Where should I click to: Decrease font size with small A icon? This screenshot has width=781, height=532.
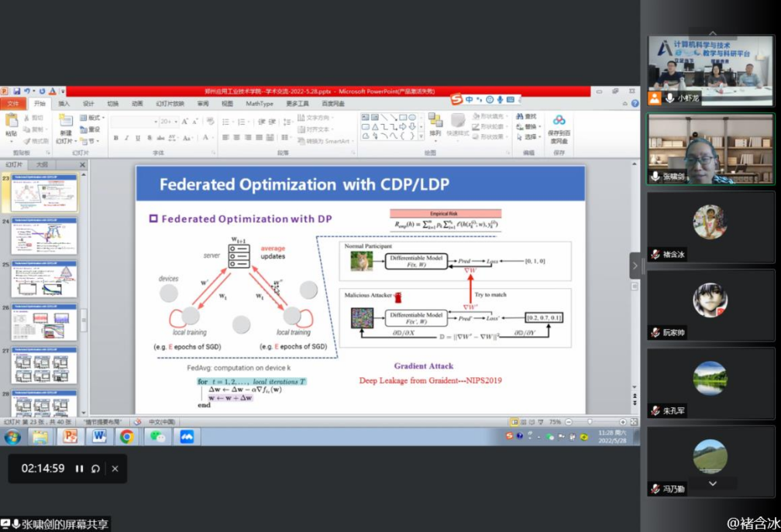[x=195, y=122]
